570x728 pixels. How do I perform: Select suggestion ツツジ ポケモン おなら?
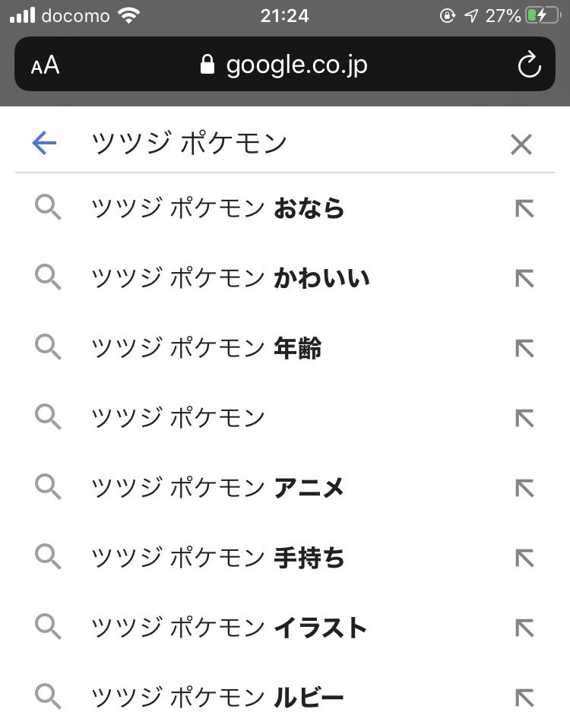tap(217, 208)
